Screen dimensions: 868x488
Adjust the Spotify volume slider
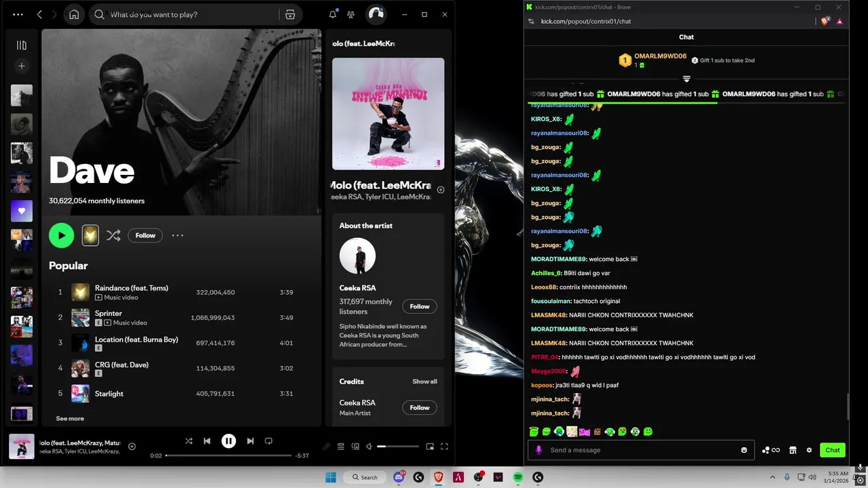coord(398,447)
